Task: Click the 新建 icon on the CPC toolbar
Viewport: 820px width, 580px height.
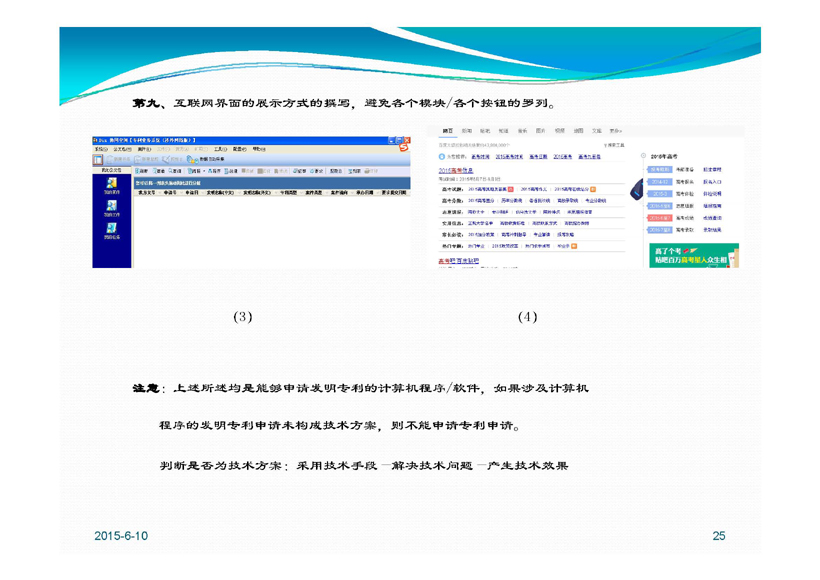Action: pos(137,169)
